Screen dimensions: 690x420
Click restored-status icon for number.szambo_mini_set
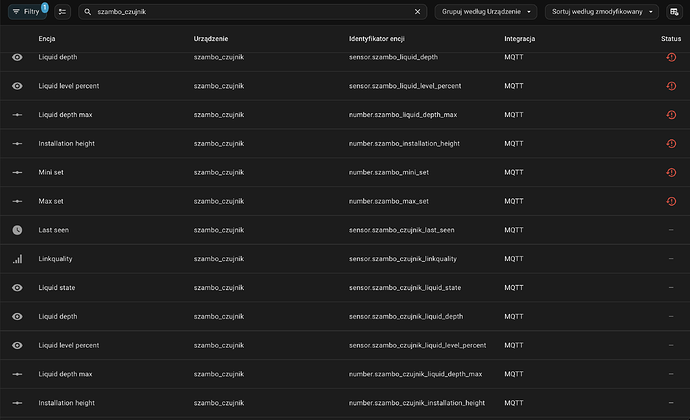(671, 172)
